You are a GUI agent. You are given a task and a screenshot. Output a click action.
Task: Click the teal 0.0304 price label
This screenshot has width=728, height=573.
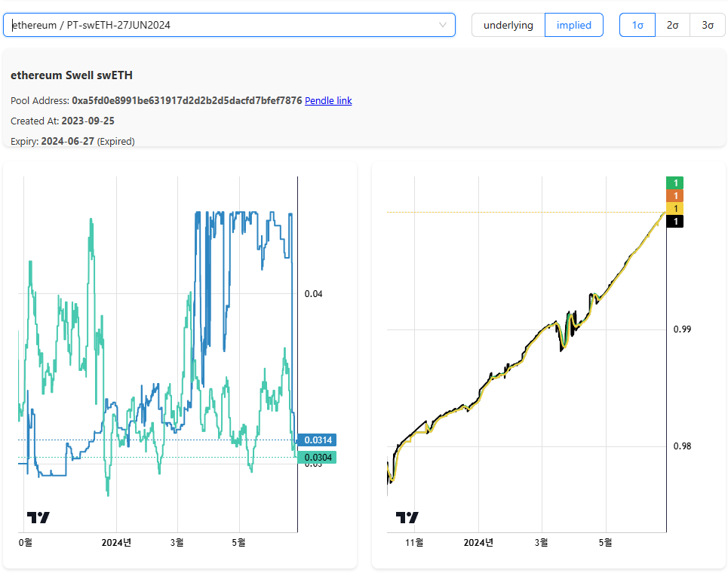(x=317, y=458)
